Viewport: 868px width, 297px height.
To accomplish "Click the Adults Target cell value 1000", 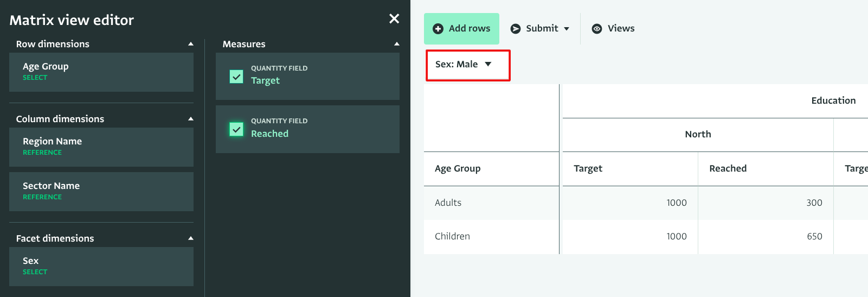I will (x=676, y=203).
